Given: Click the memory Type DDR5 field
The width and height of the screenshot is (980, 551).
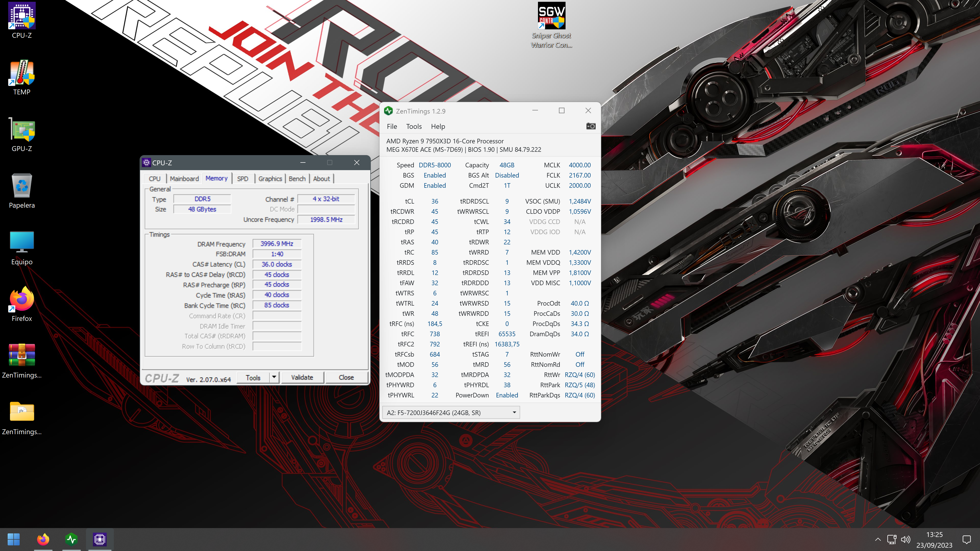Looking at the screenshot, I should (x=202, y=199).
